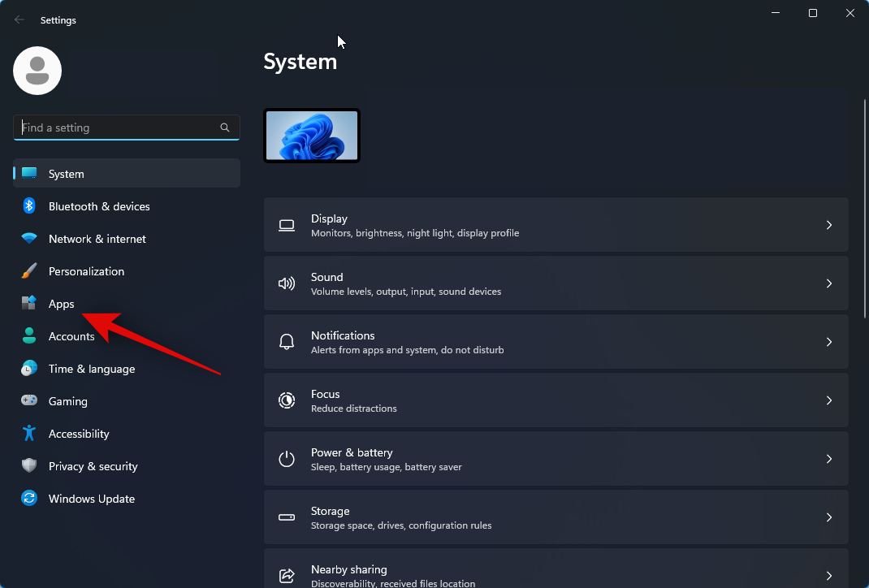Select System in the sidebar
869x588 pixels.
pos(127,174)
